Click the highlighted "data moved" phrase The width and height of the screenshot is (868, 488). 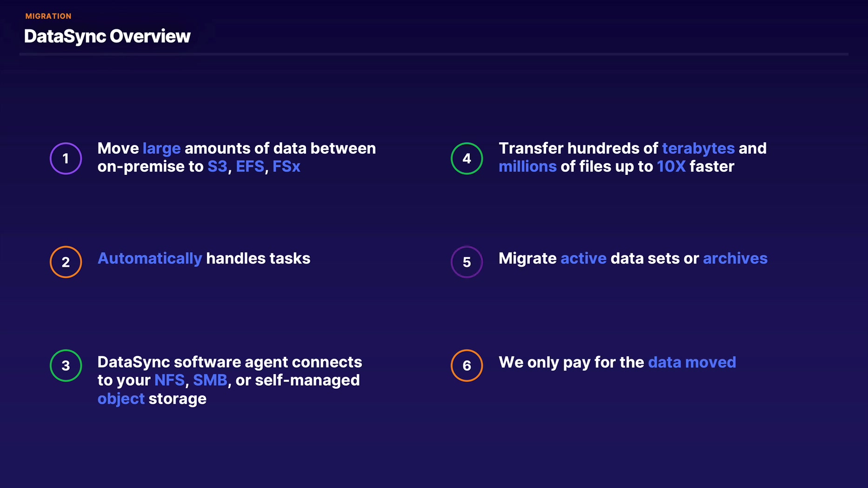pyautogui.click(x=692, y=362)
